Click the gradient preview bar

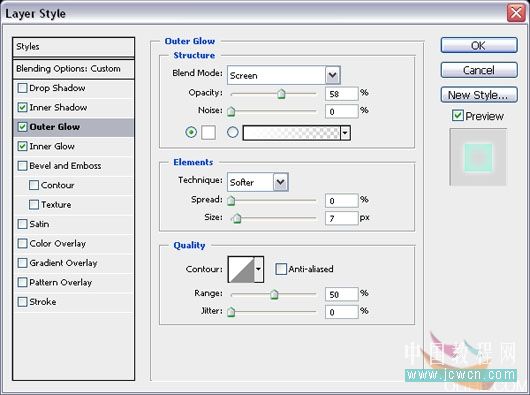pos(291,133)
